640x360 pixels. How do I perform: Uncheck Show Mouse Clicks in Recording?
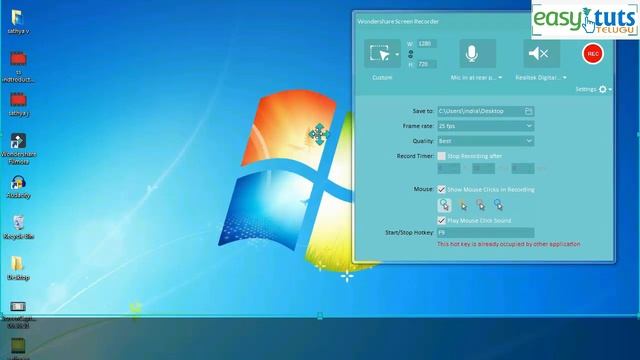tap(441, 189)
